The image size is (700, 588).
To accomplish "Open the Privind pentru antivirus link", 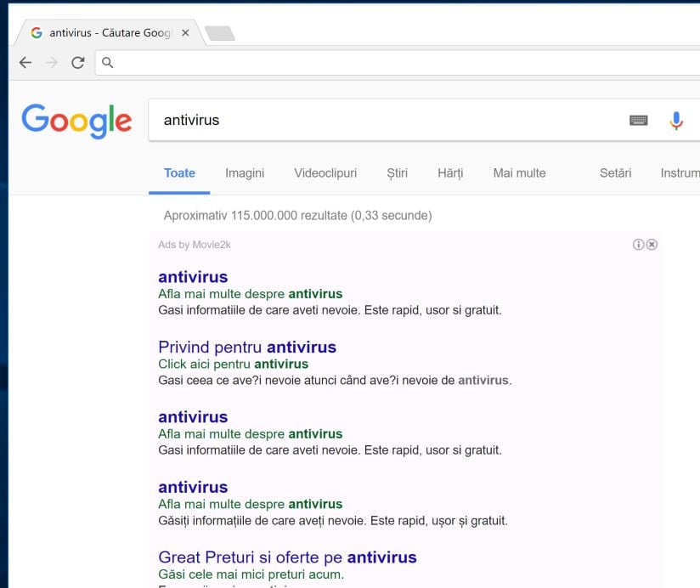I will (x=247, y=348).
